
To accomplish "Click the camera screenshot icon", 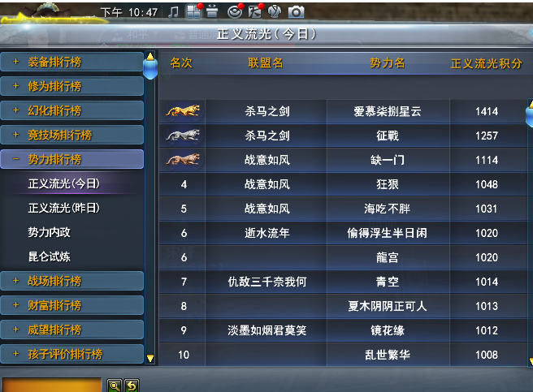I will pyautogui.click(x=296, y=12).
